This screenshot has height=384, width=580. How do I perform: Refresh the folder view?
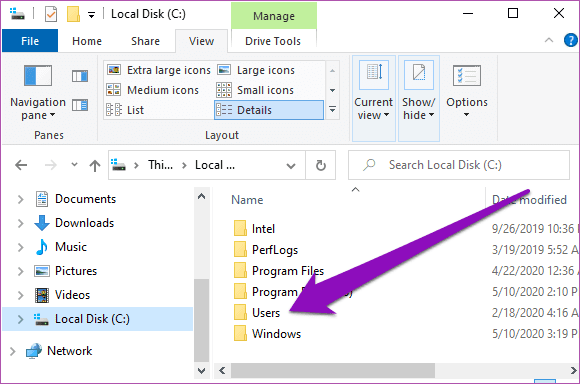(321, 165)
